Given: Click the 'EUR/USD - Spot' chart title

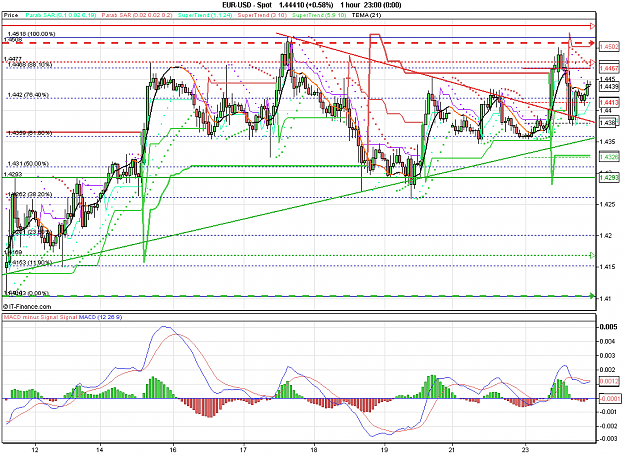Looking at the screenshot, I should pos(247,5).
